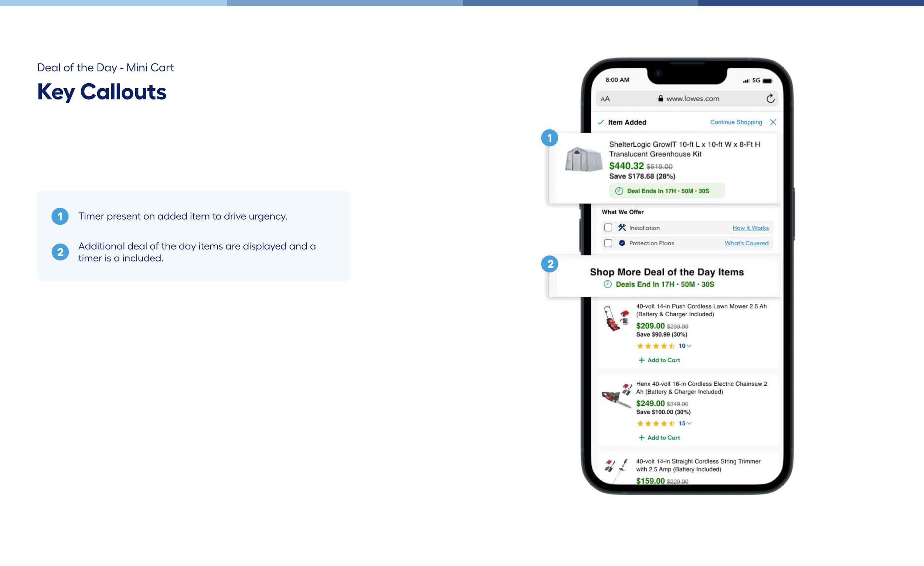Check the Protection Plans checkbox
This screenshot has height=566, width=924.
click(x=608, y=243)
